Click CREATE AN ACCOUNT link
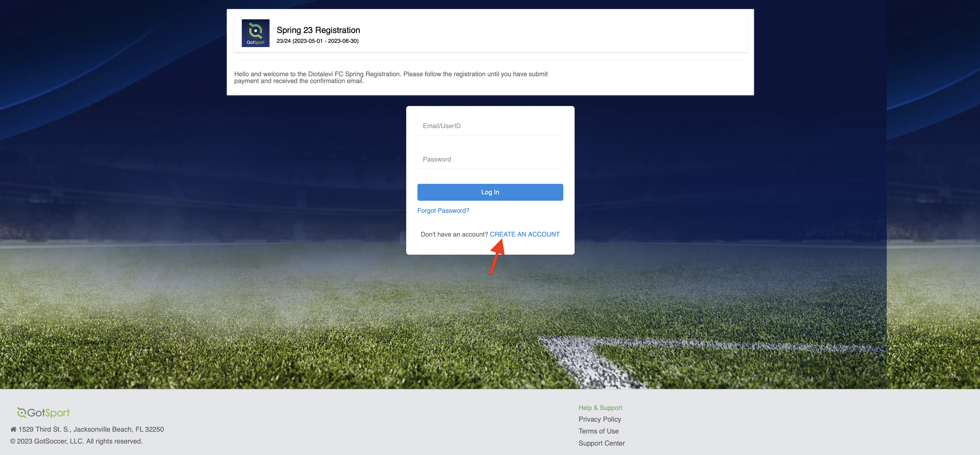This screenshot has height=455, width=980. (525, 234)
